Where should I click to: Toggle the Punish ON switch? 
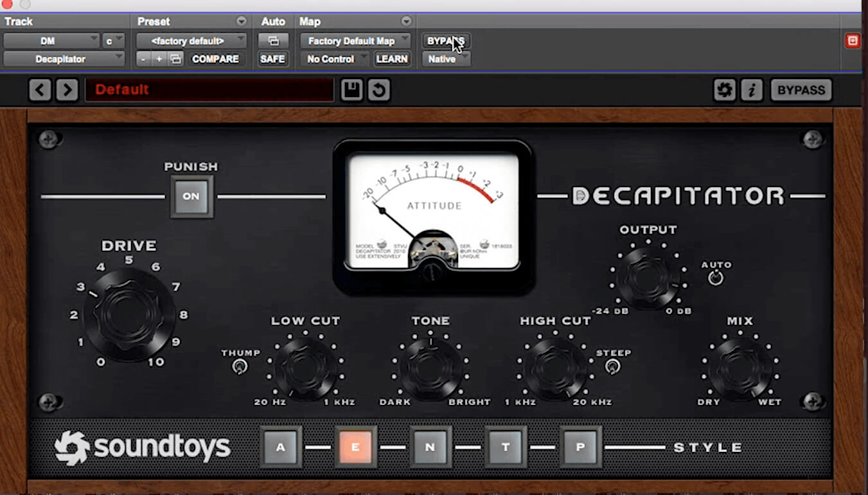pyautogui.click(x=191, y=196)
